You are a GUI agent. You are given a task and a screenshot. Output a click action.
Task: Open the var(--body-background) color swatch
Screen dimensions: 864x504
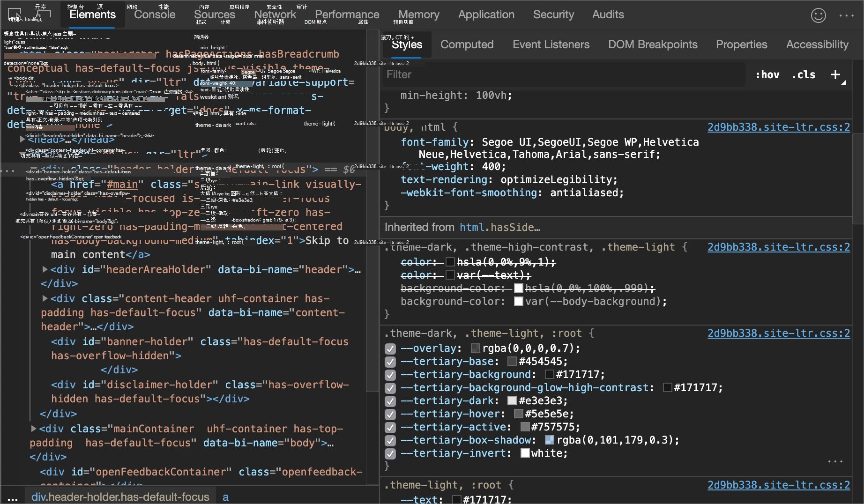tap(518, 301)
